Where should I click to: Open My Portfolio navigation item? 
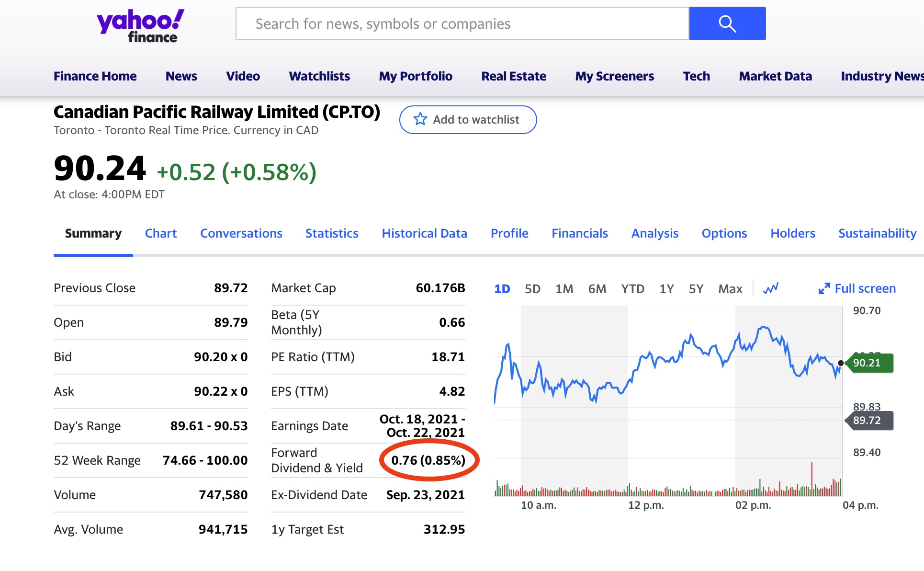point(416,76)
